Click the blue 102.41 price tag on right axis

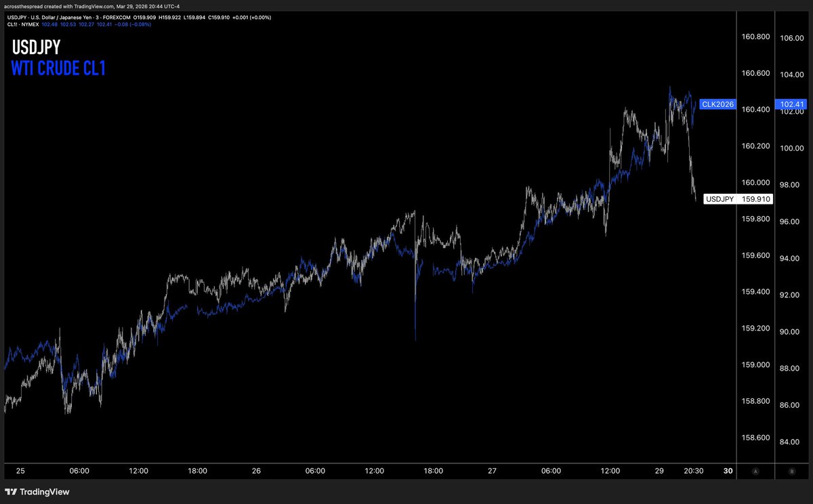tap(791, 104)
